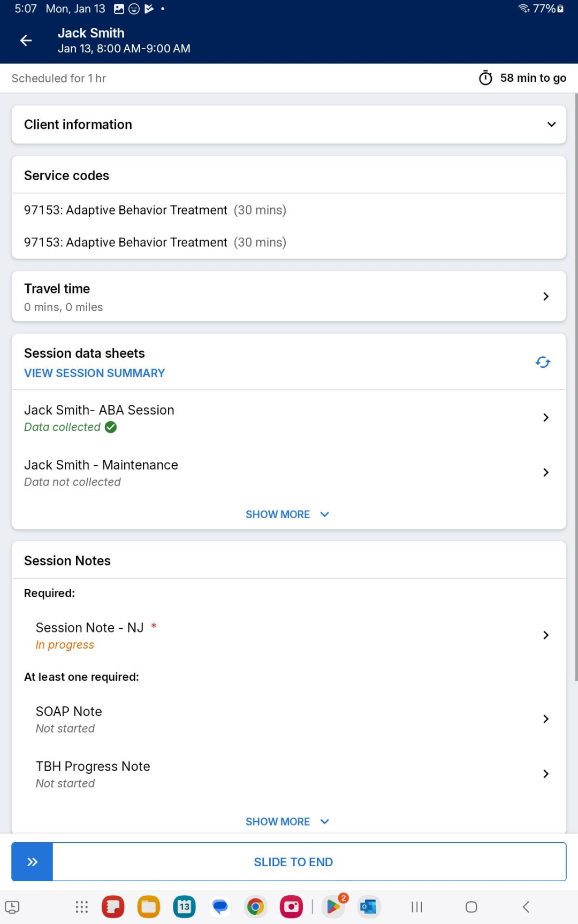Open Travel time details
The width and height of the screenshot is (578, 924).
tap(289, 297)
